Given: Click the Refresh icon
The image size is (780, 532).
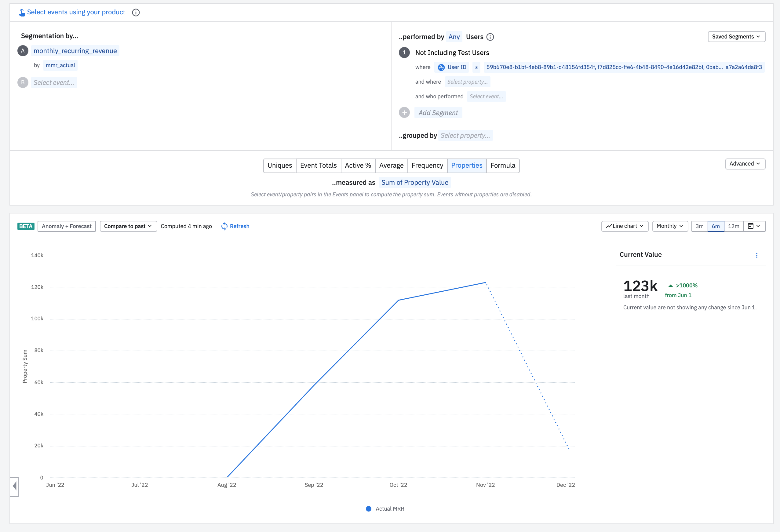Looking at the screenshot, I should tap(224, 226).
